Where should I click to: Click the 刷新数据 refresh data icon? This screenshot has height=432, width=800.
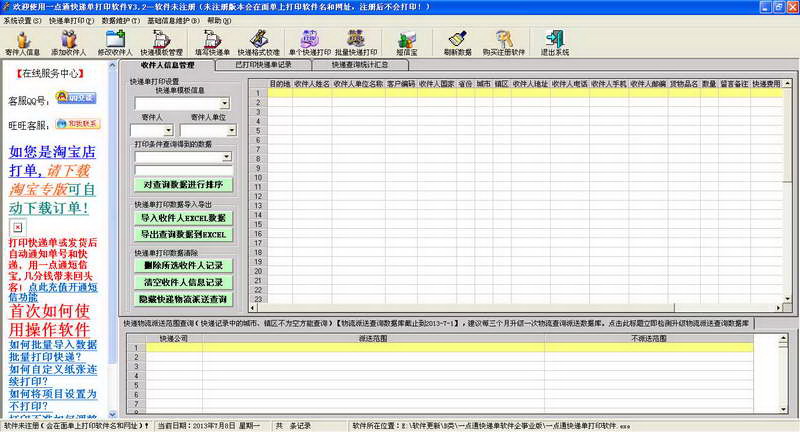coord(458,43)
